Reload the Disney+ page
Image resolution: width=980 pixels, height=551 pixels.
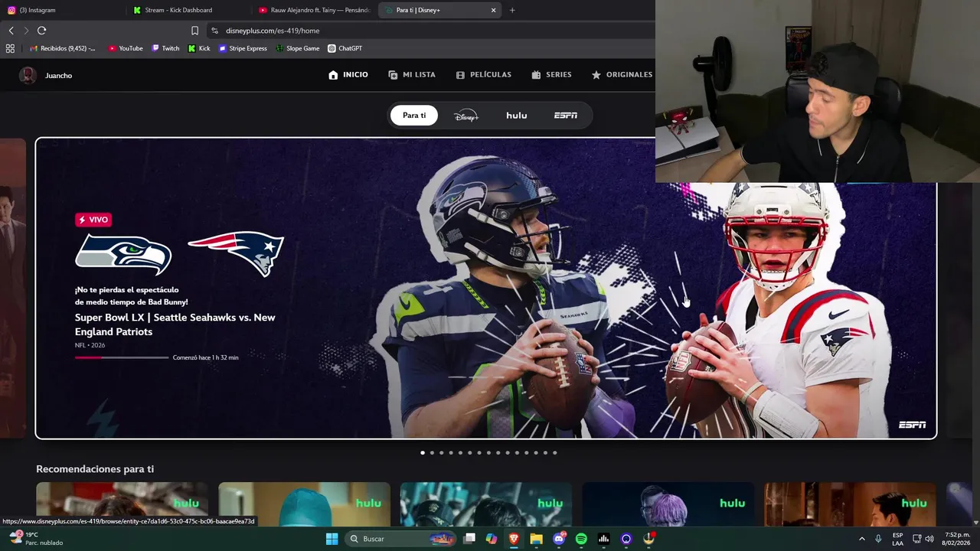click(41, 31)
